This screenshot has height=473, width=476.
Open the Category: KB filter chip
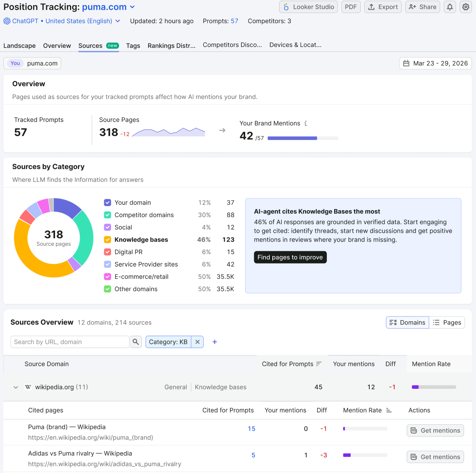coord(168,342)
